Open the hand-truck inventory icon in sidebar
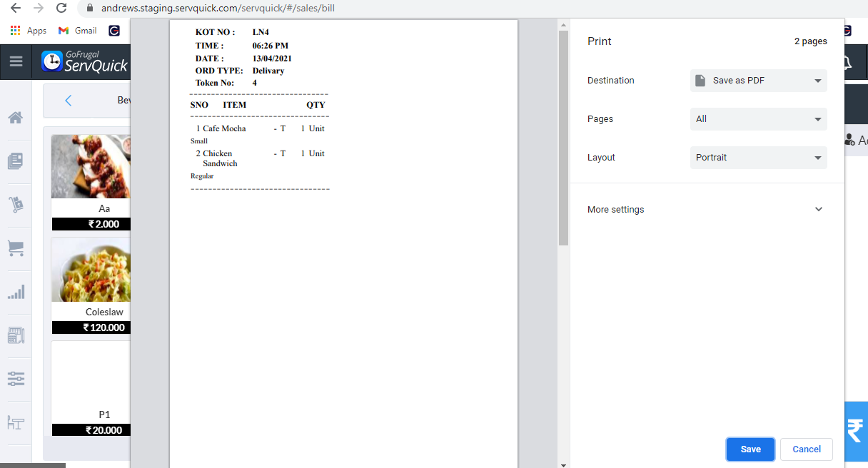The width and height of the screenshot is (868, 468). [x=16, y=205]
